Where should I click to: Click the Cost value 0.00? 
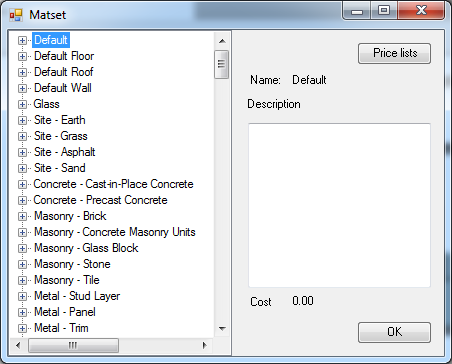[x=303, y=301]
